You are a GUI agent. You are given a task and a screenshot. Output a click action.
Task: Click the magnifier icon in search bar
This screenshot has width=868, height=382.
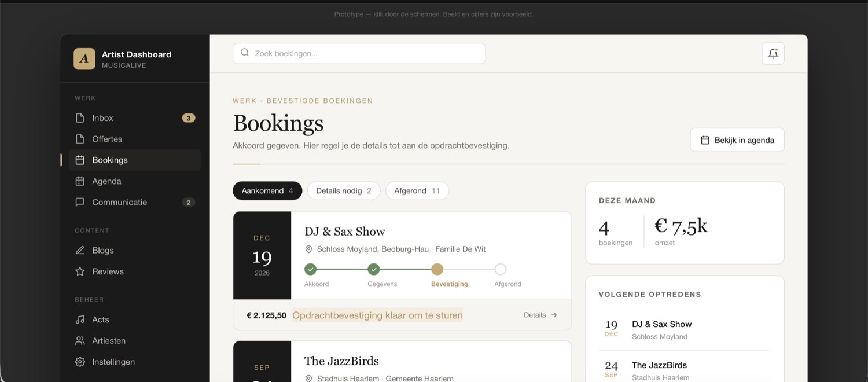pos(245,53)
